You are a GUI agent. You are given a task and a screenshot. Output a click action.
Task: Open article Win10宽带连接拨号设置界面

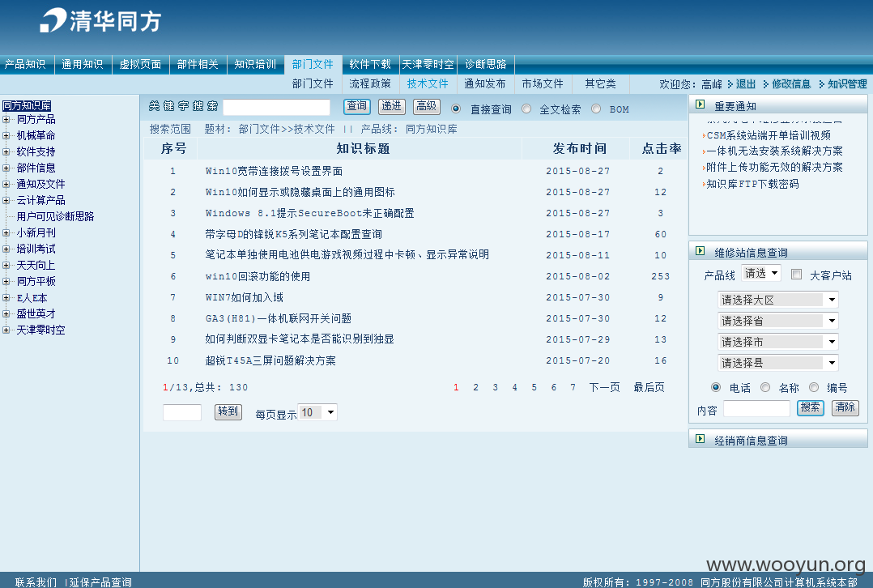point(274,171)
